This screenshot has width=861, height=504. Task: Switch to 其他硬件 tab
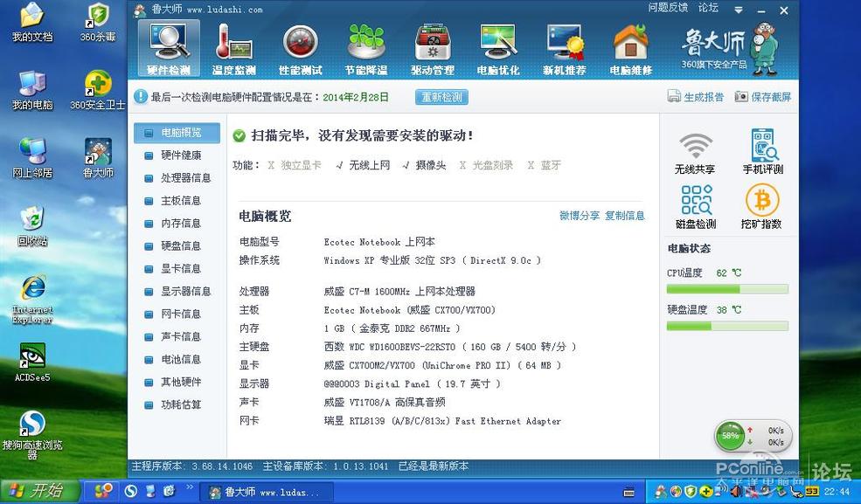coord(177,383)
